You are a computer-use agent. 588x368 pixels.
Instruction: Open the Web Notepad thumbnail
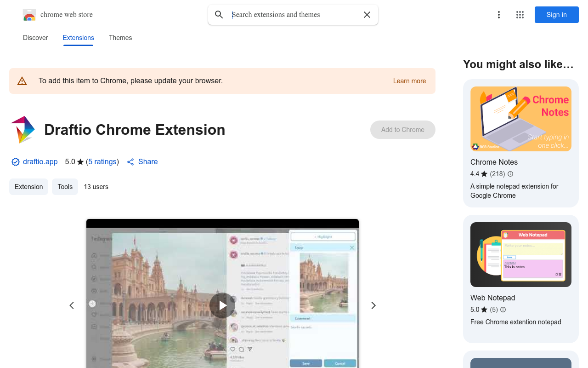pos(521,255)
